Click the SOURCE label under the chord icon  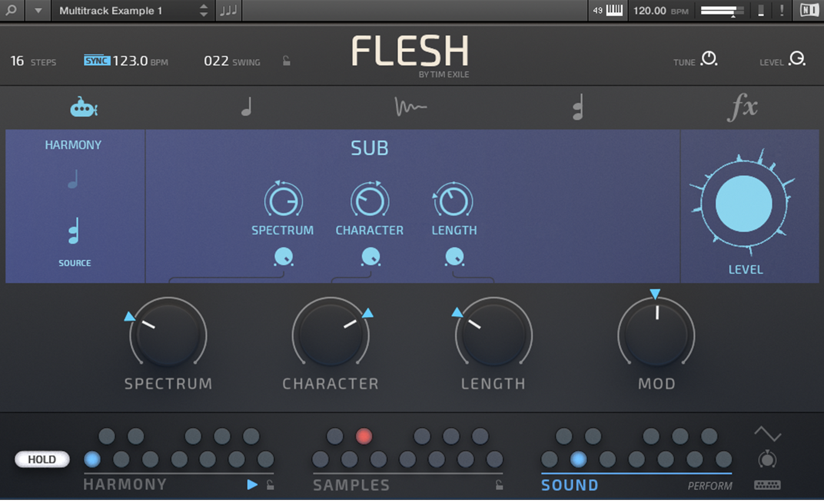tap(75, 263)
